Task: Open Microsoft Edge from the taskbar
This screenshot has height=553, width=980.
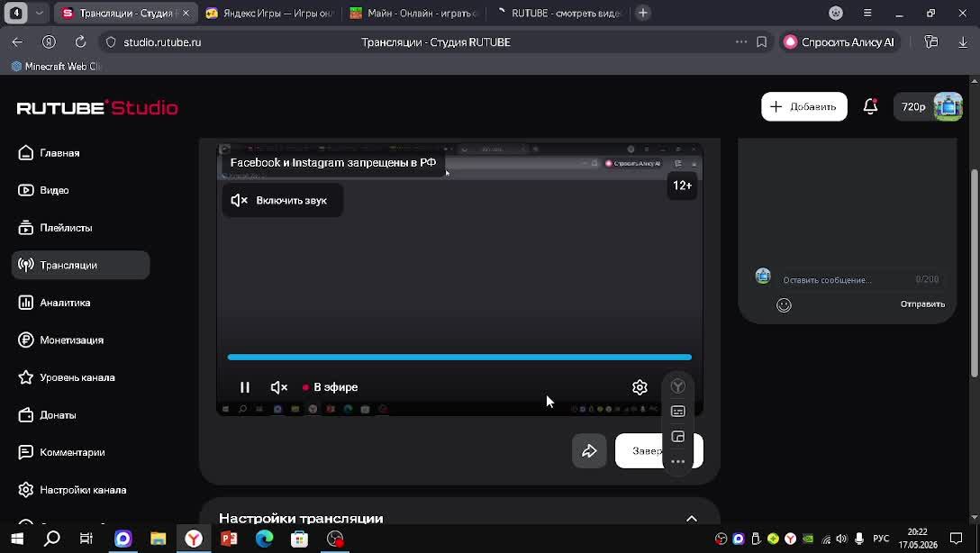Action: (265, 539)
